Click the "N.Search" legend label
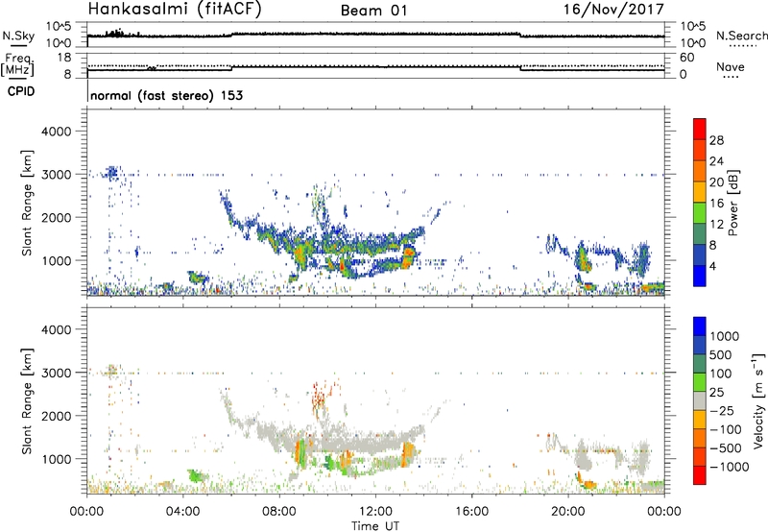The width and height of the screenshot is (768, 532). coord(741,36)
